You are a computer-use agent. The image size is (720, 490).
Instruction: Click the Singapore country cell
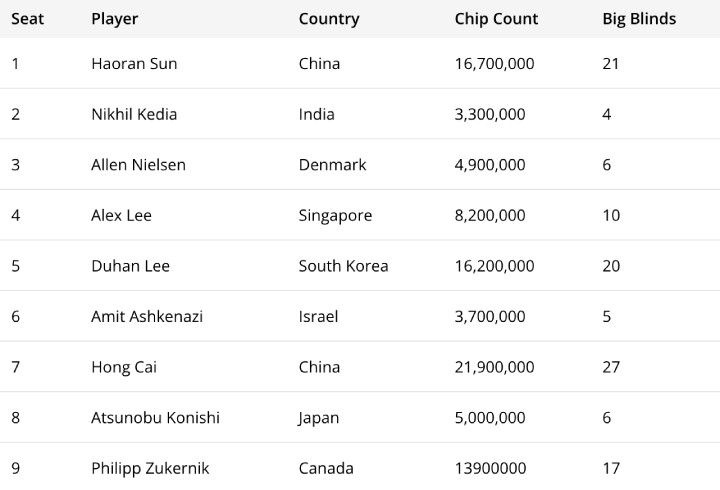tap(335, 215)
